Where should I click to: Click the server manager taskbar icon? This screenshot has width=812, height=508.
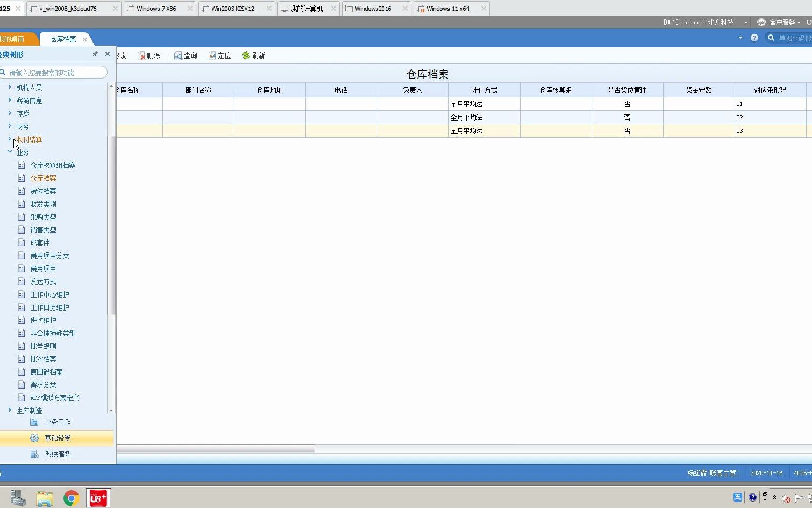(18, 498)
